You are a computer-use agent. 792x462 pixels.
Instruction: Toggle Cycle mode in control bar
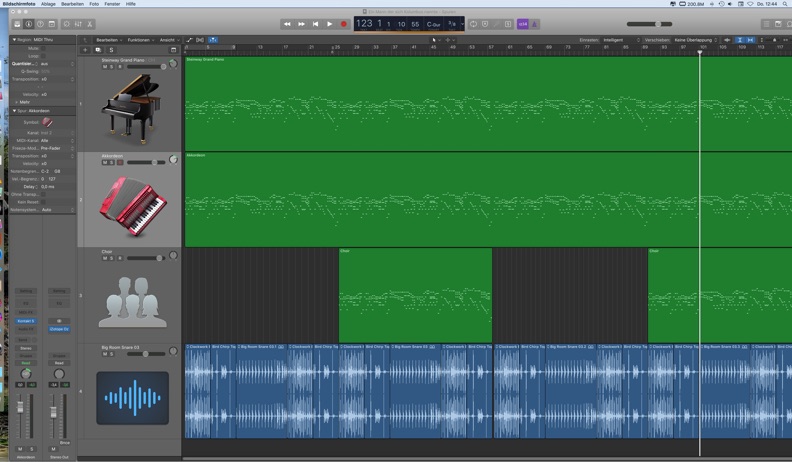pyautogui.click(x=473, y=24)
